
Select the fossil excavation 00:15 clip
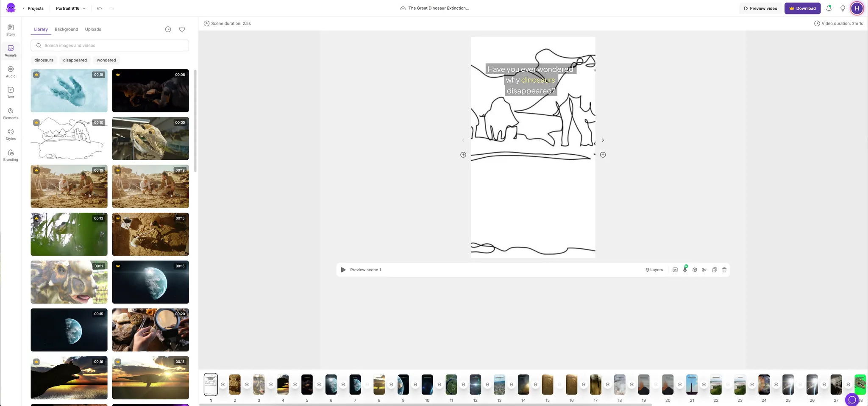pyautogui.click(x=150, y=234)
